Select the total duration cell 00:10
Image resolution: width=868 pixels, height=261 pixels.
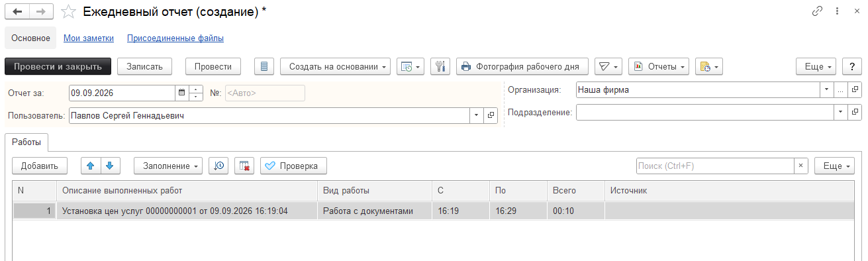(x=576, y=211)
